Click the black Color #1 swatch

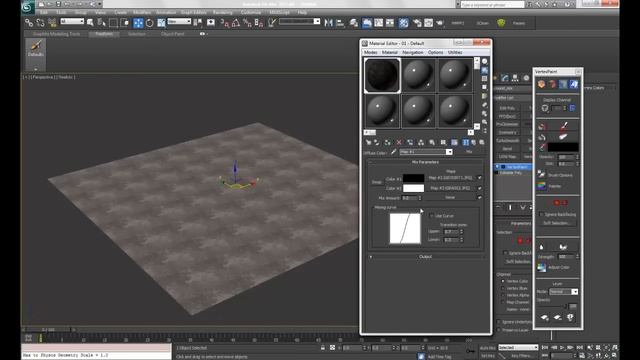pyautogui.click(x=413, y=178)
